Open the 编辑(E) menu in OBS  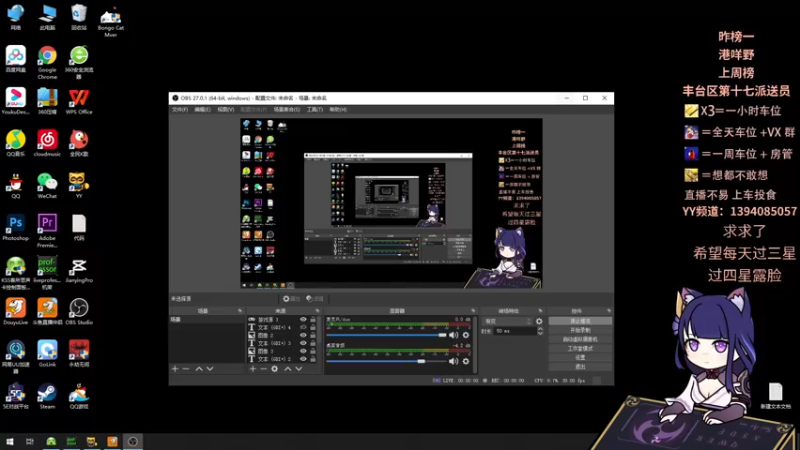click(202, 110)
